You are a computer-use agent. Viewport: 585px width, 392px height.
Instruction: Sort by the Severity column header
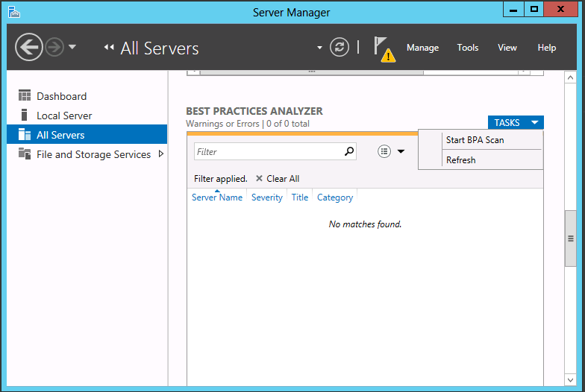[x=267, y=197]
